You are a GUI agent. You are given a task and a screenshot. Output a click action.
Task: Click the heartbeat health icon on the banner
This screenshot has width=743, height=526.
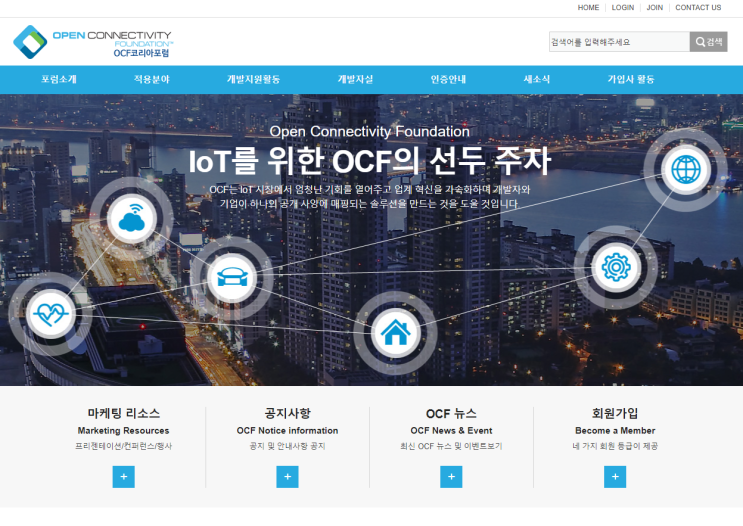[51, 313]
